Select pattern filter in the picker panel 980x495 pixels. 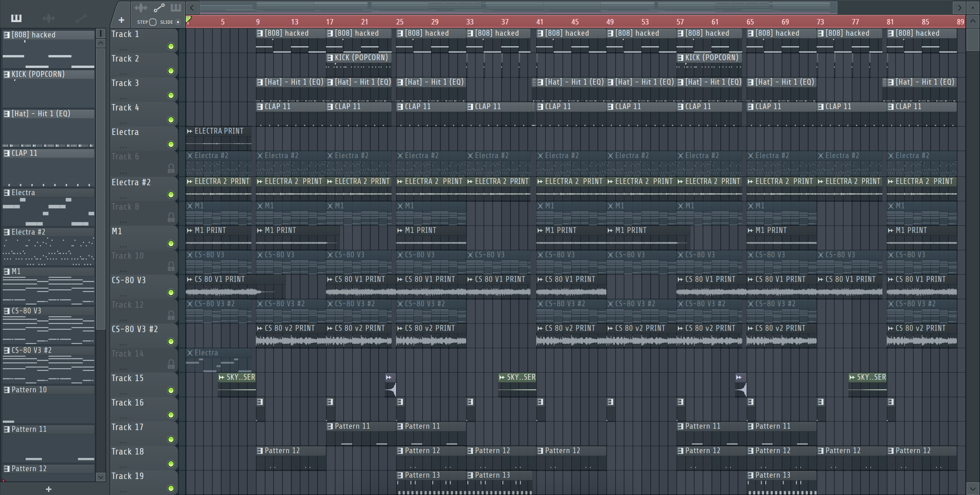pos(16,18)
